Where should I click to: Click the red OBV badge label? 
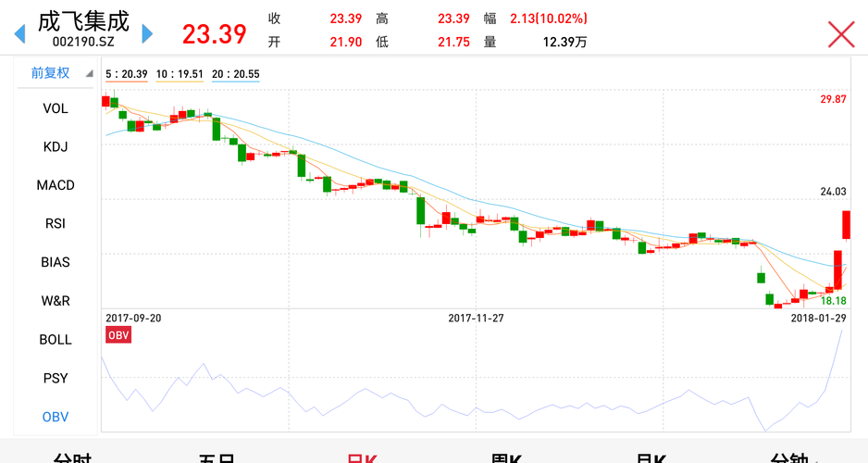coord(118,335)
